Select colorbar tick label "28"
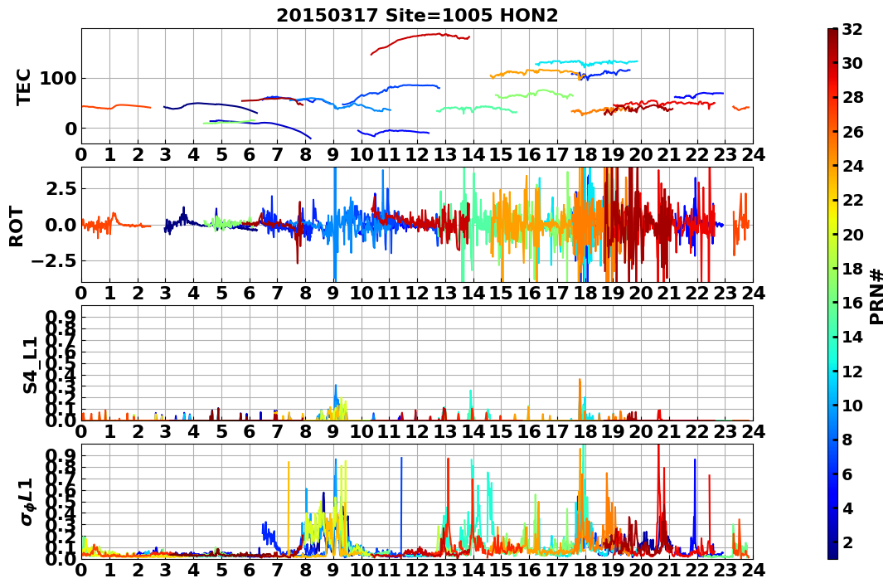The image size is (893, 588). point(852,97)
